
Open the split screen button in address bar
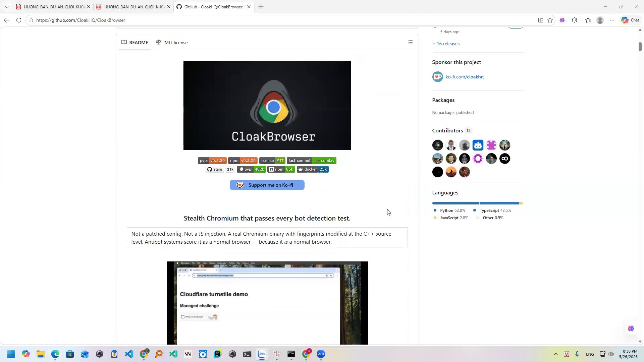point(540,20)
